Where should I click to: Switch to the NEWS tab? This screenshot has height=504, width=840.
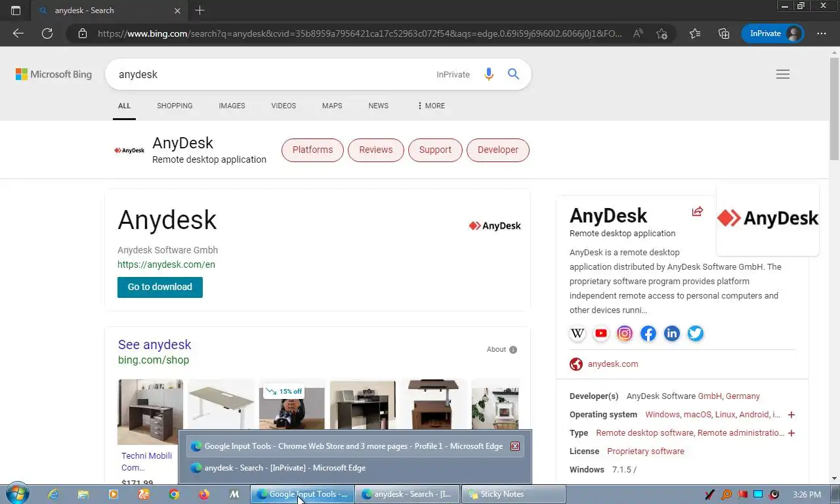click(378, 106)
